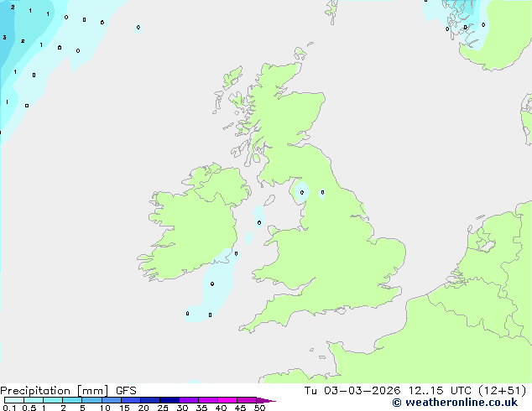The width and height of the screenshot is (532, 411).
Task: Choose the 30–35 mm purple legend swatch
Action: [189, 400]
